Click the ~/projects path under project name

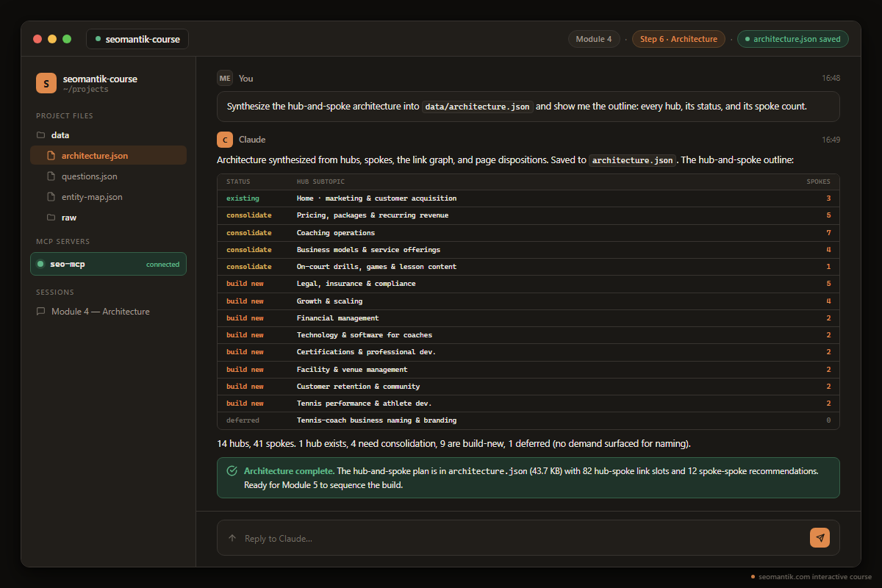(x=86, y=90)
